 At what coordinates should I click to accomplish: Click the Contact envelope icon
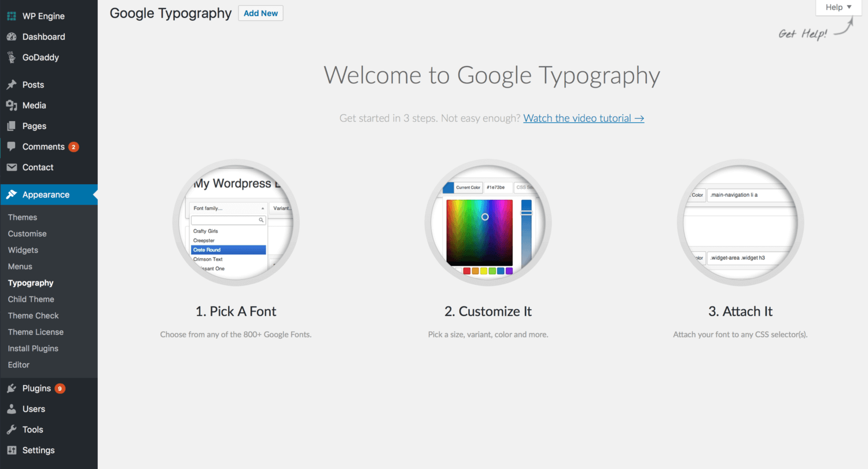point(12,167)
